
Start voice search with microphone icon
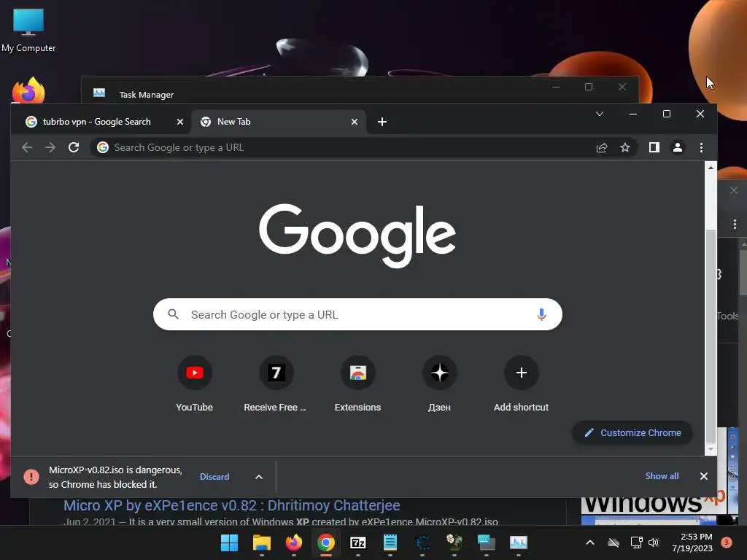coord(541,314)
